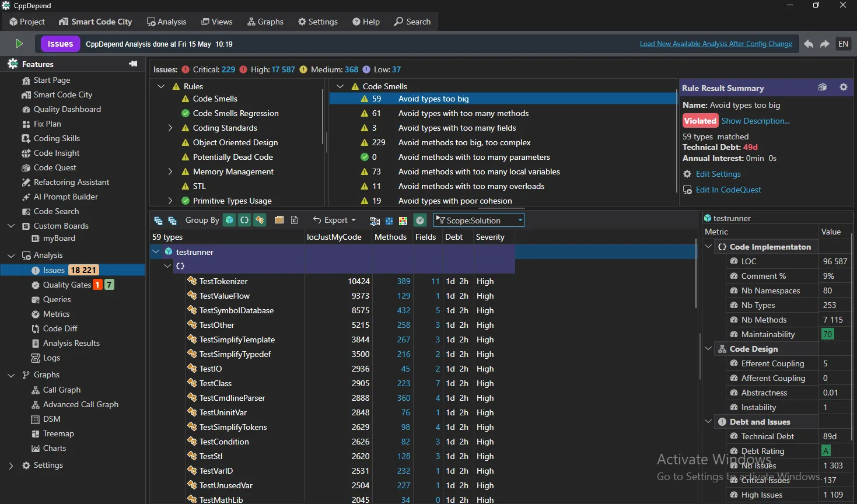857x504 pixels.
Task: Click the rules tree vertical scrollbar
Action: [323, 117]
